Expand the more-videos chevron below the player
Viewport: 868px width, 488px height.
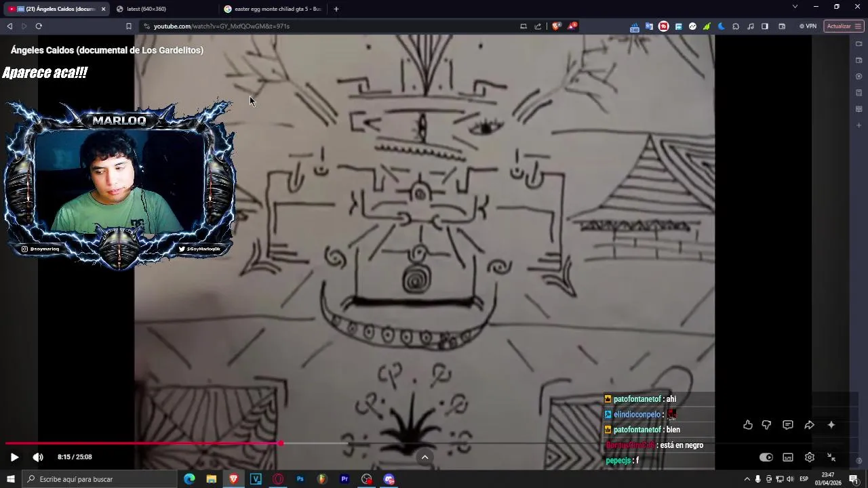[425, 457]
